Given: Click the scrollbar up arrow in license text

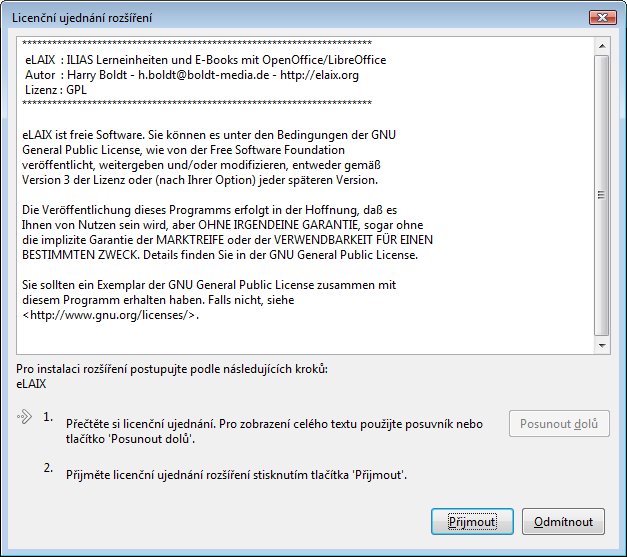Looking at the screenshot, I should pos(602,46).
